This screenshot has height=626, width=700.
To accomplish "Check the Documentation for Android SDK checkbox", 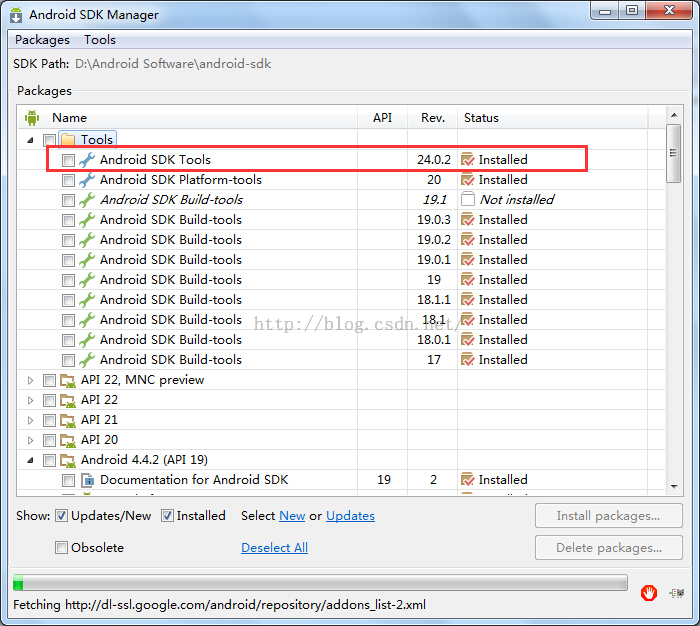I will 68,480.
